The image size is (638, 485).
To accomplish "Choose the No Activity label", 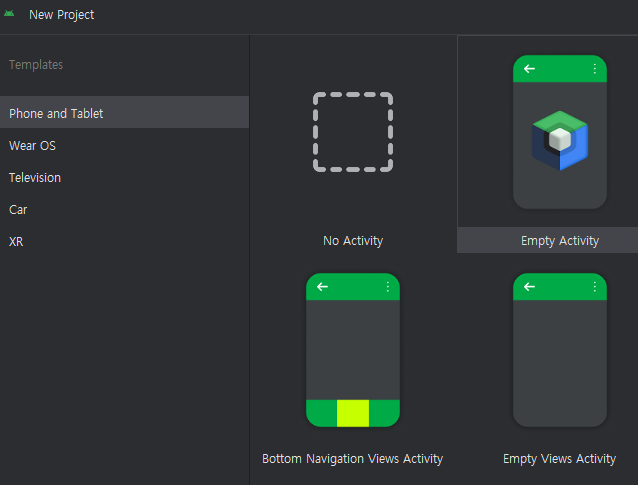I will [353, 240].
